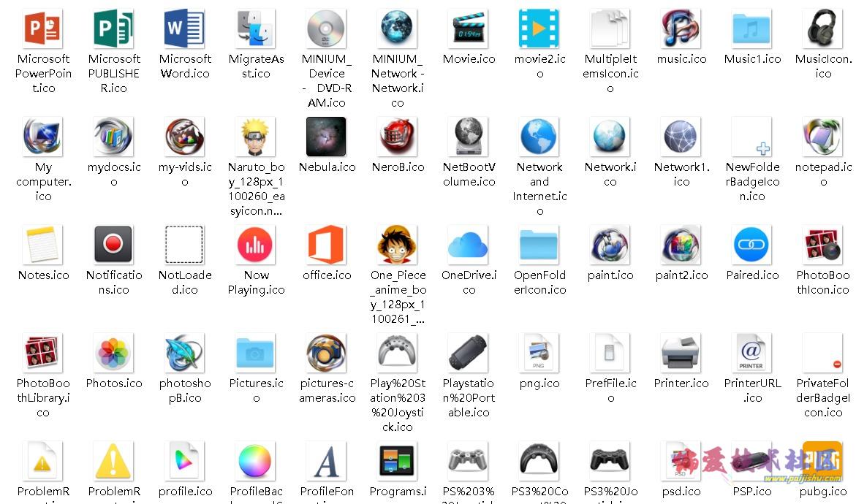Image resolution: width=856 pixels, height=504 pixels.
Task: Click the 'Photos.ico' file name
Action: coord(113,383)
